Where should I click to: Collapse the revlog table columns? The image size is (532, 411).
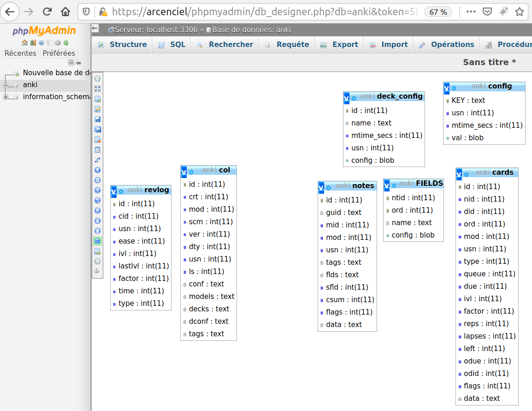[x=114, y=192]
